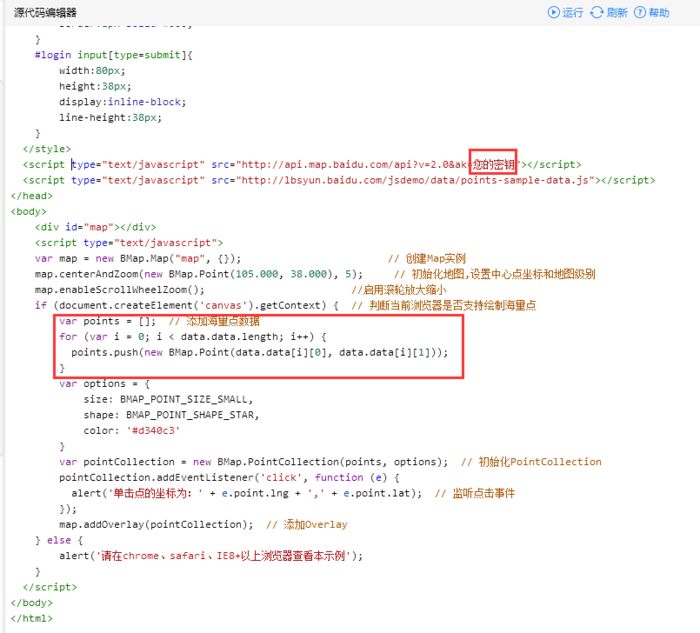This screenshot has height=633, width=700.
Task: Click the 运行 label
Action: tap(573, 12)
